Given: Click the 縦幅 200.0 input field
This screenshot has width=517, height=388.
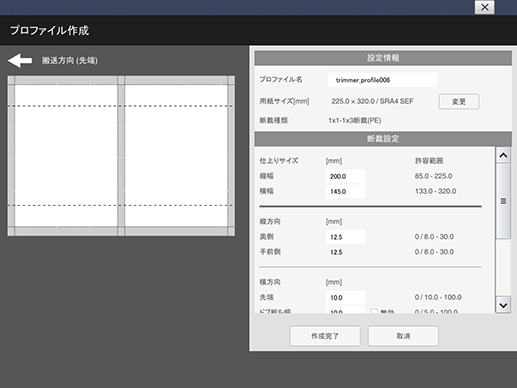Looking at the screenshot, I should tap(346, 176).
